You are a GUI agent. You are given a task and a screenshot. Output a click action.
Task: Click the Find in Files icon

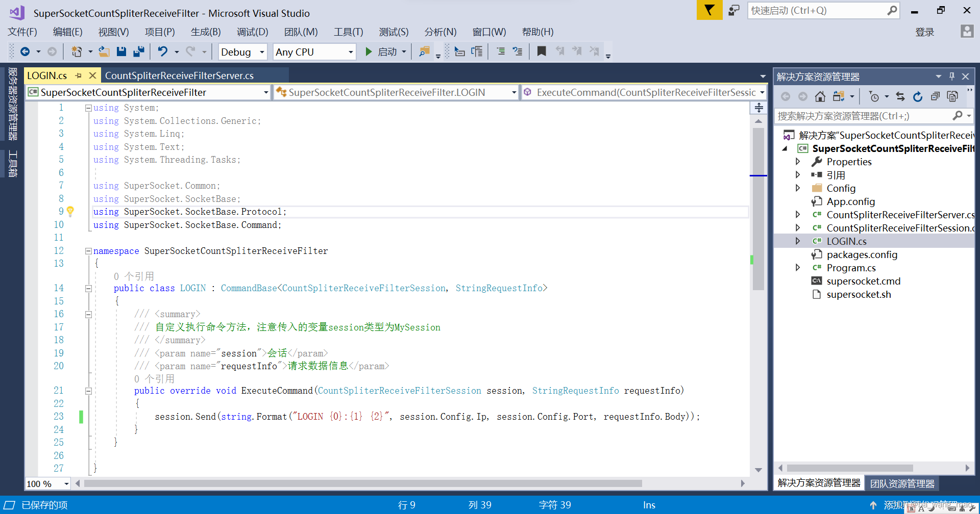pyautogui.click(x=424, y=52)
